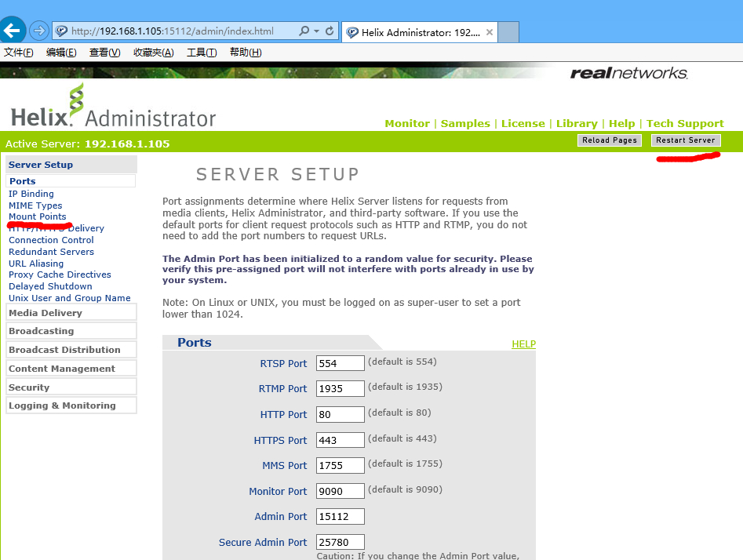This screenshot has height=560, width=743.
Task: Click the address bar URL field
Action: pyautogui.click(x=173, y=31)
